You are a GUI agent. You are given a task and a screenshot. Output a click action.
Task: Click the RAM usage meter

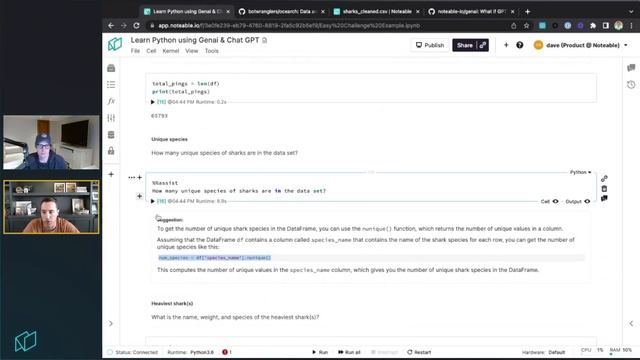click(x=620, y=351)
